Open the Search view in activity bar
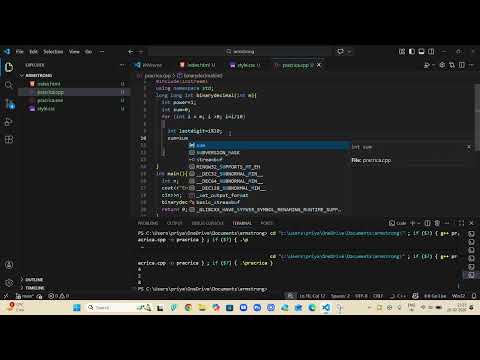The height and width of the screenshot is (360, 480). click(9, 85)
